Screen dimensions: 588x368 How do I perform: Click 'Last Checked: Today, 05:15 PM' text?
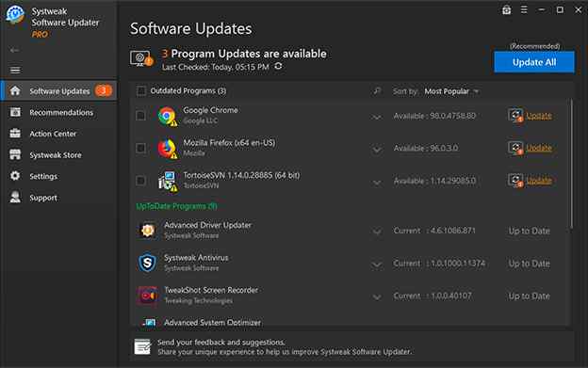(215, 67)
